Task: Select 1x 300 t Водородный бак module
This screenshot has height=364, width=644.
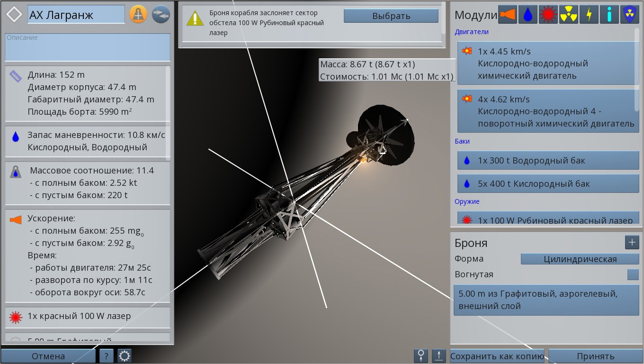Action: (548, 161)
